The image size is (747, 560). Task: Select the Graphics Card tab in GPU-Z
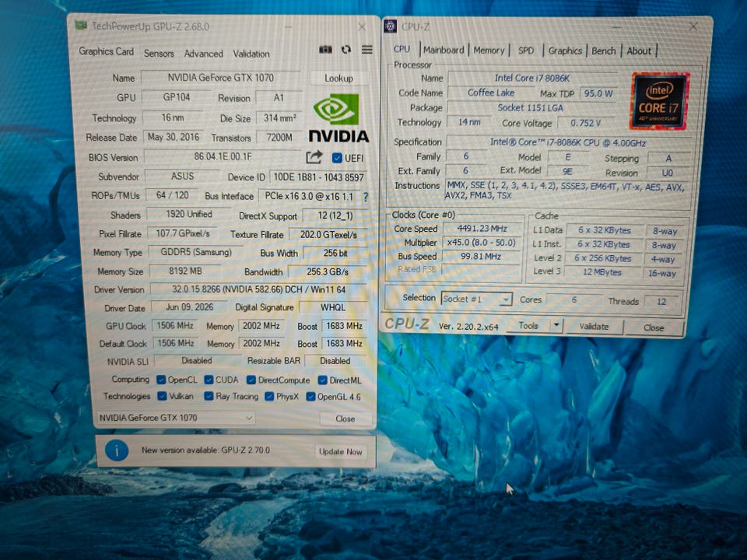[107, 51]
